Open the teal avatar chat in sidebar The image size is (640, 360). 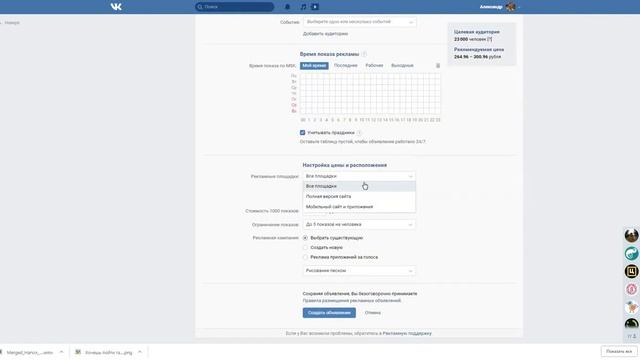[631, 253]
